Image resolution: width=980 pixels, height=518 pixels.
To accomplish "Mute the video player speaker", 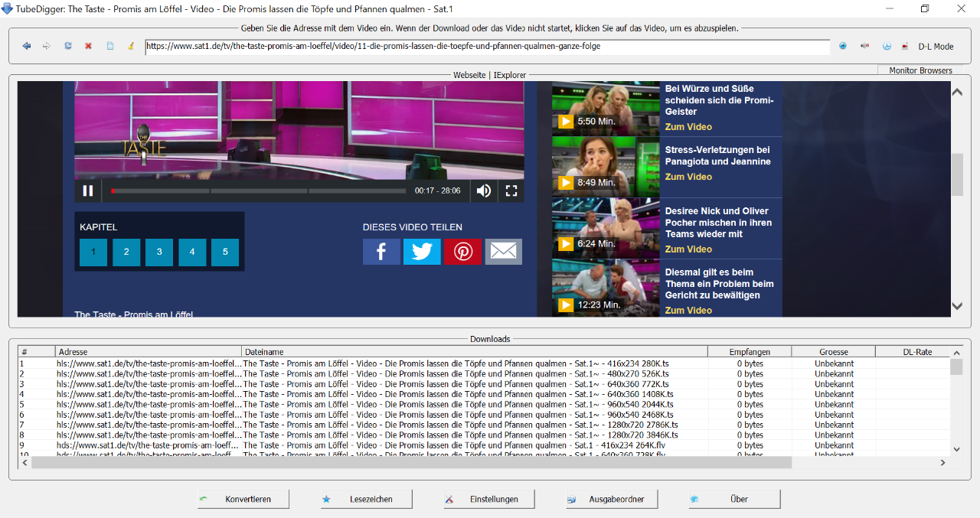I will click(484, 191).
